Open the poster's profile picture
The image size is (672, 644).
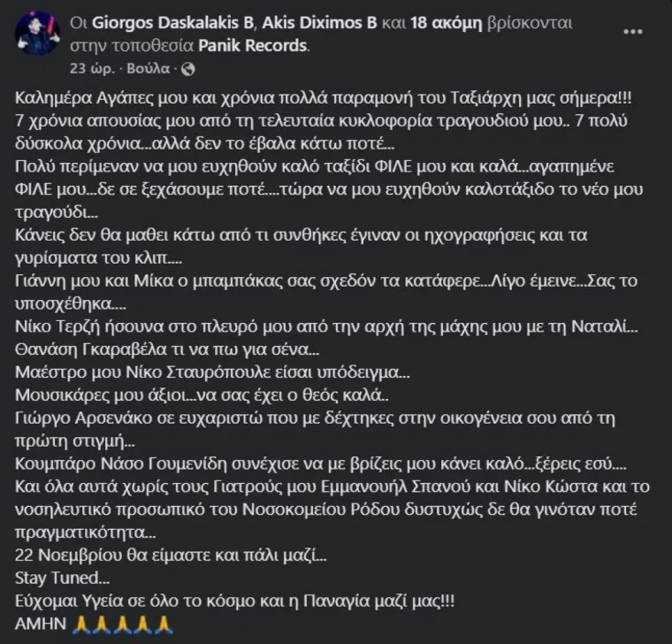pyautogui.click(x=35, y=34)
